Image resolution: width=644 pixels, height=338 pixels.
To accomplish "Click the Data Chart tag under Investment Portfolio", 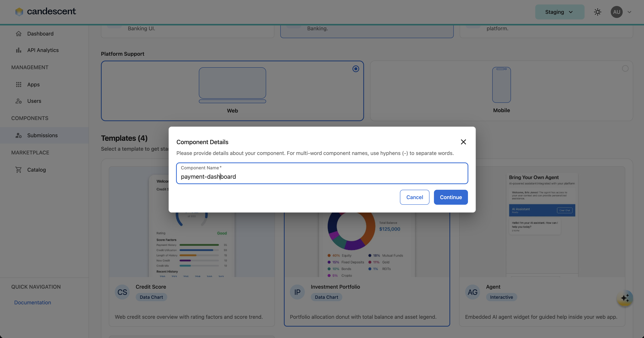I will point(326,297).
